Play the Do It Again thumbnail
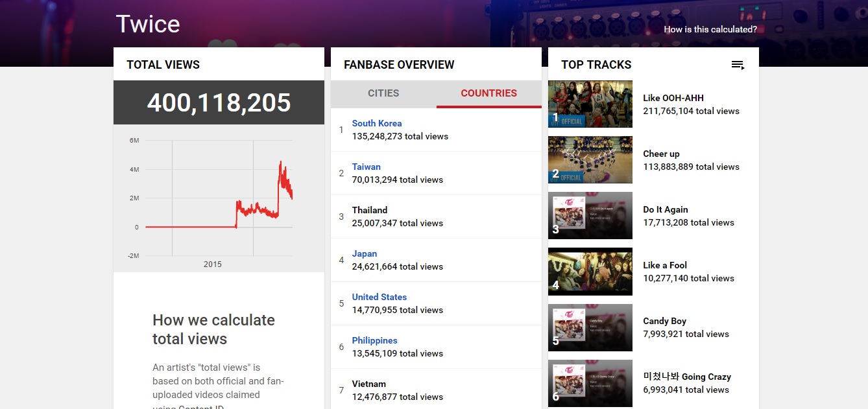 click(590, 215)
